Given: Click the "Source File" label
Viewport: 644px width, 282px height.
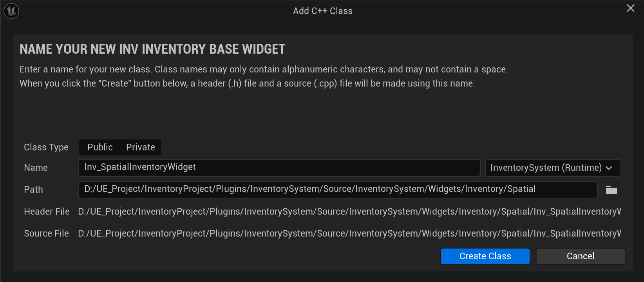Looking at the screenshot, I should pyautogui.click(x=47, y=233).
